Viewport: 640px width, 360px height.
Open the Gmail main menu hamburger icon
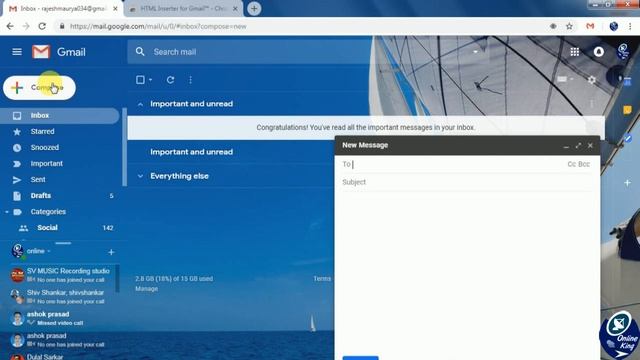coord(17,52)
